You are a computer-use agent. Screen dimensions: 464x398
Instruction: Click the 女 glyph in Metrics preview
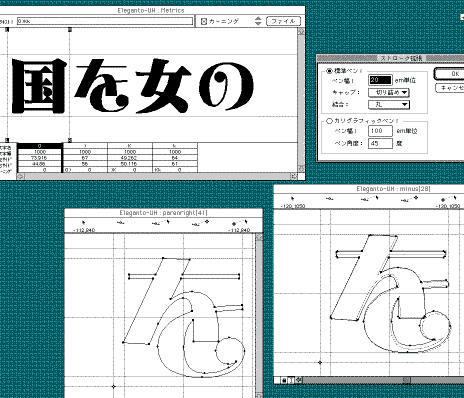(x=163, y=86)
